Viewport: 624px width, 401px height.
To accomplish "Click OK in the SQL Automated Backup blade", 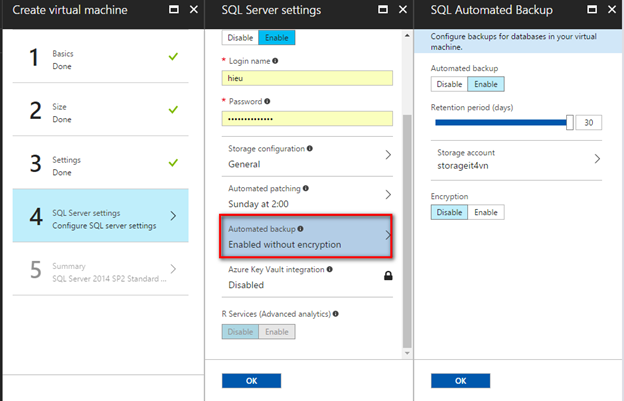I will click(460, 381).
